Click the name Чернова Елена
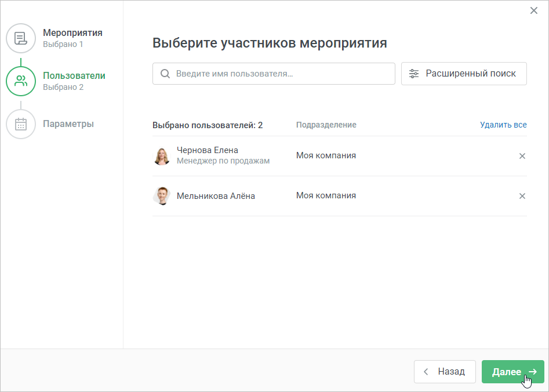Image resolution: width=549 pixels, height=392 pixels. click(x=208, y=150)
